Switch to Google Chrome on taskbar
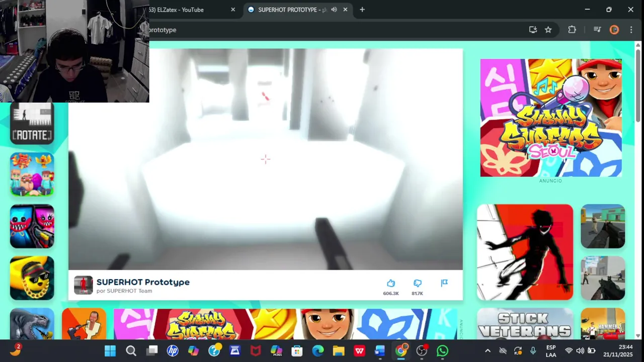This screenshot has width=644, height=362. [x=401, y=351]
